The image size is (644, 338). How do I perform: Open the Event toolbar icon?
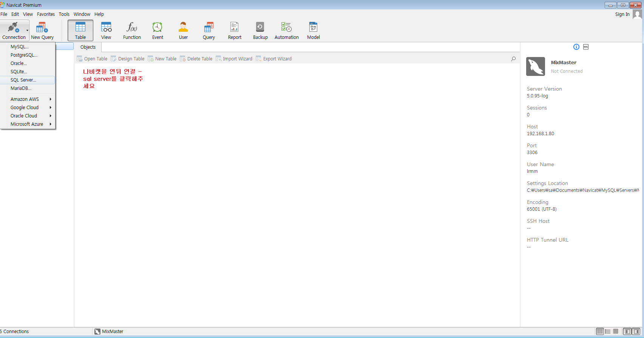(158, 31)
